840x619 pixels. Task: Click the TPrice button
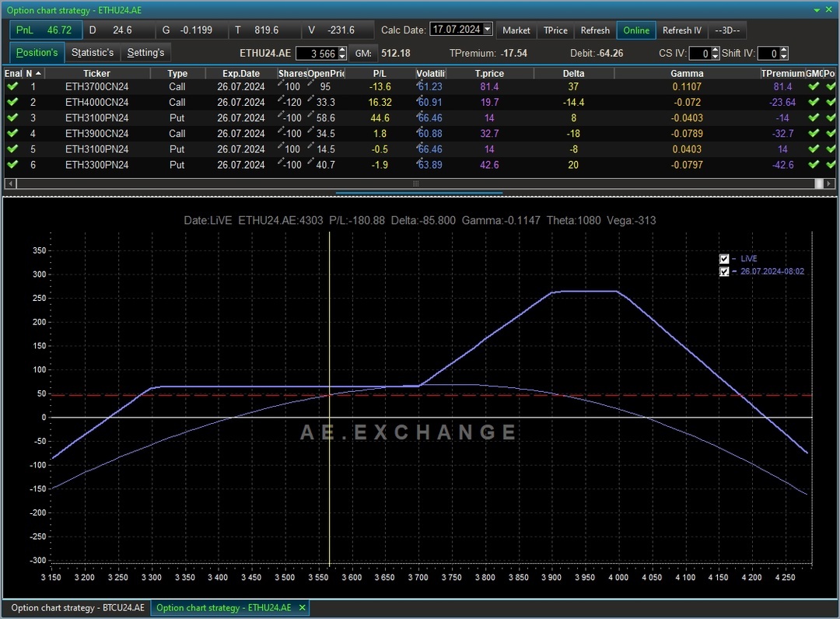[x=555, y=30]
